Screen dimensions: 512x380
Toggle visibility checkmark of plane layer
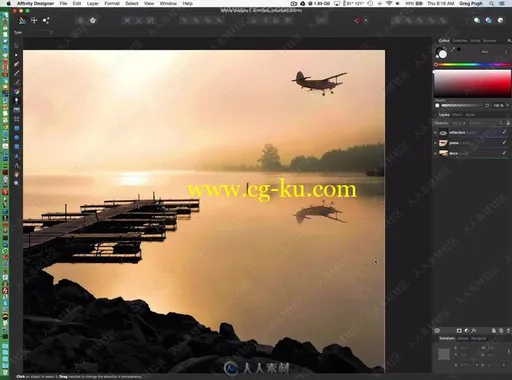coord(504,143)
